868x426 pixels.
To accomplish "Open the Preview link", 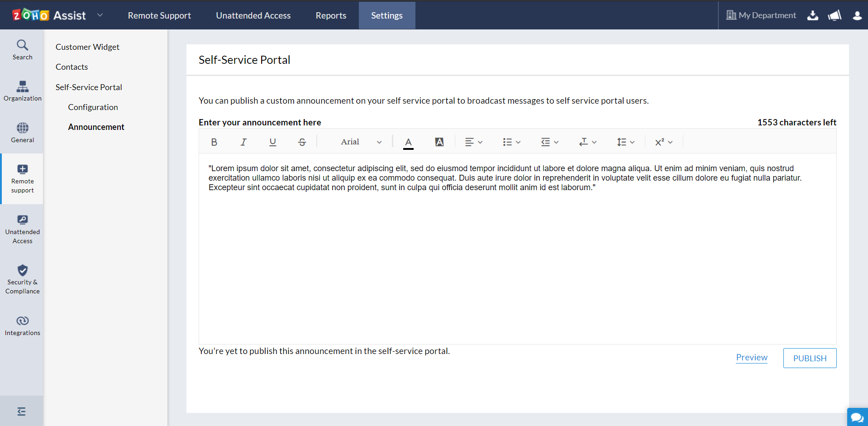I will point(752,358).
